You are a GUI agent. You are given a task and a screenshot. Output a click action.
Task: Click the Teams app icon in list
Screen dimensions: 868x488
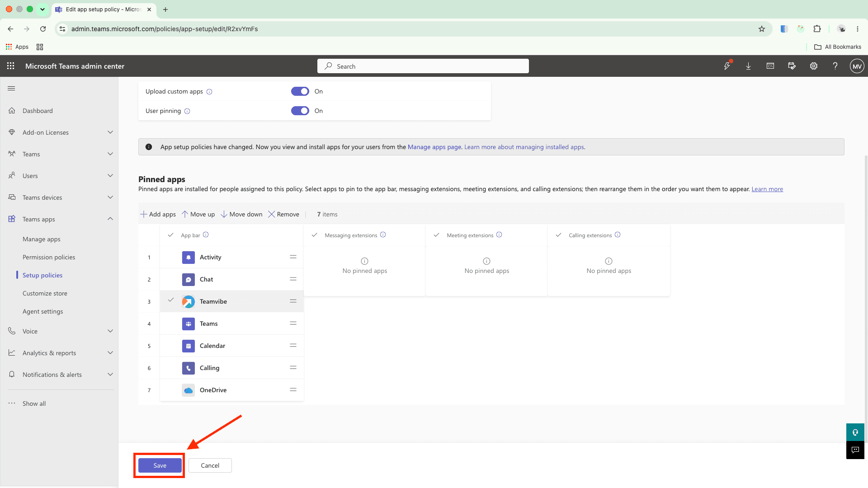(x=189, y=324)
